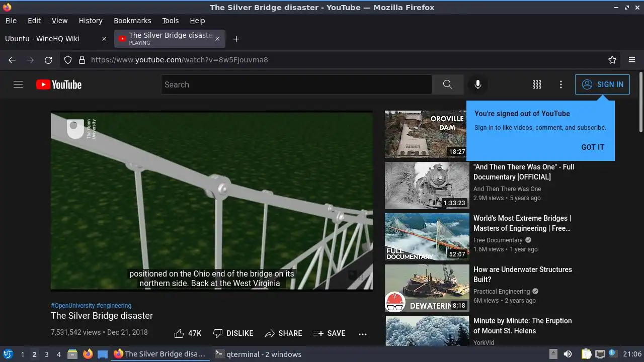The height and width of the screenshot is (362, 644).
Task: Click in the YouTube search field
Action: click(x=296, y=84)
